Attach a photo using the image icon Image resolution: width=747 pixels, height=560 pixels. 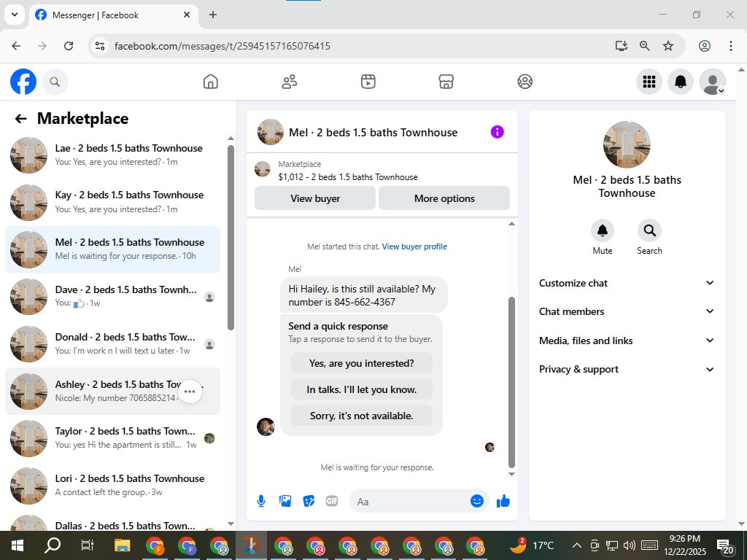285,501
